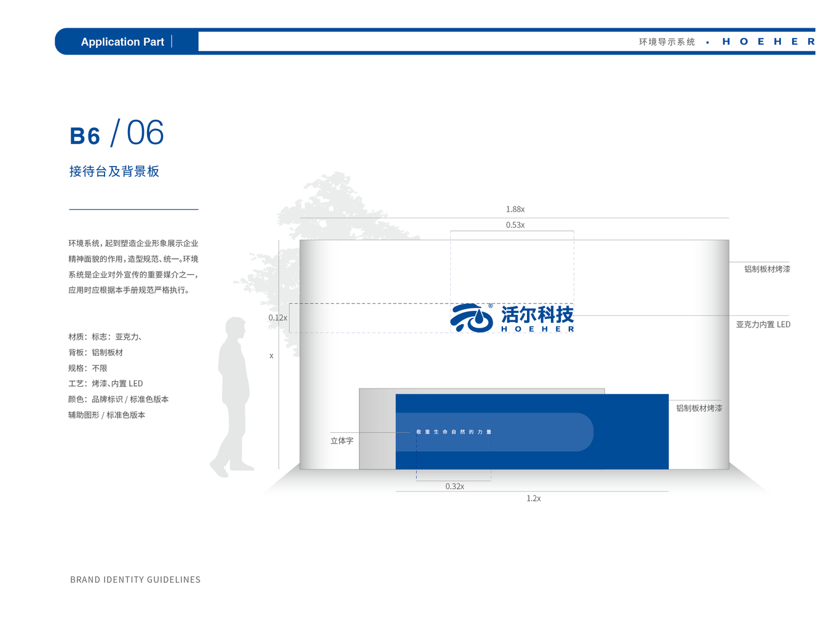Click the '材质：标志：亚克力、' spec line
840x619 pixels.
[x=106, y=337]
